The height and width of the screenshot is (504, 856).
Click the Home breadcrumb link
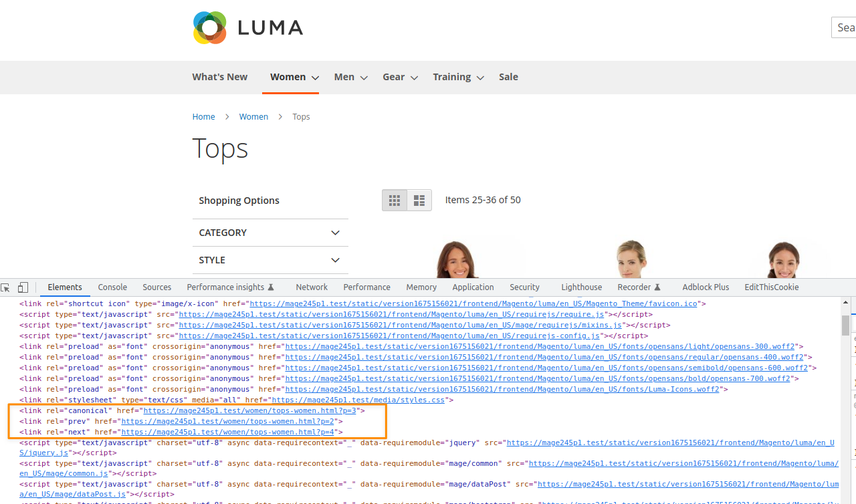pyautogui.click(x=203, y=116)
